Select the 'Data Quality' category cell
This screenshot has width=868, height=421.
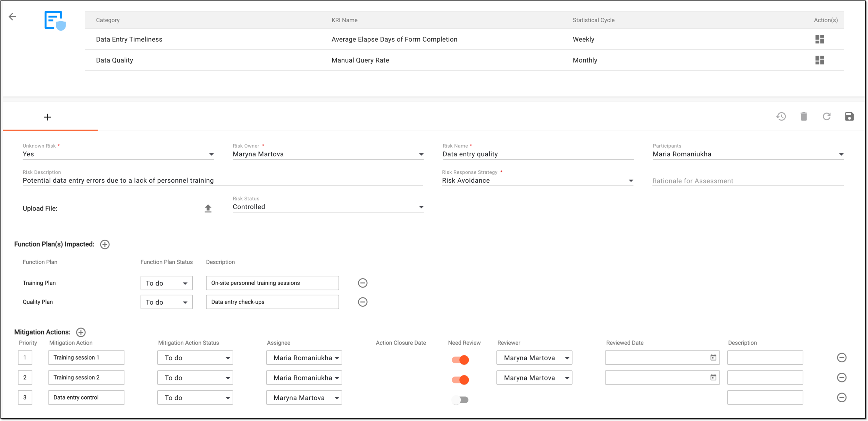115,60
